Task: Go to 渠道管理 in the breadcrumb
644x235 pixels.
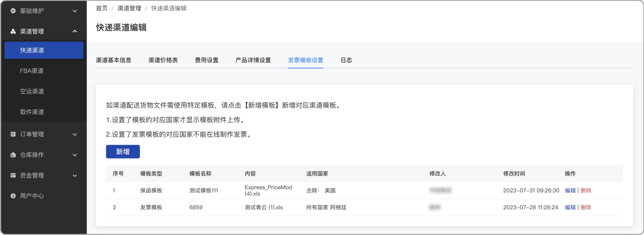Action: pyautogui.click(x=129, y=8)
